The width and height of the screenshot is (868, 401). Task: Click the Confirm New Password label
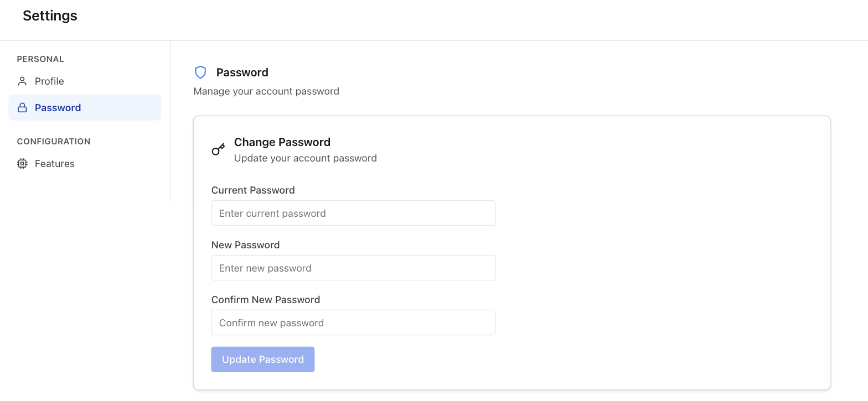[266, 300]
